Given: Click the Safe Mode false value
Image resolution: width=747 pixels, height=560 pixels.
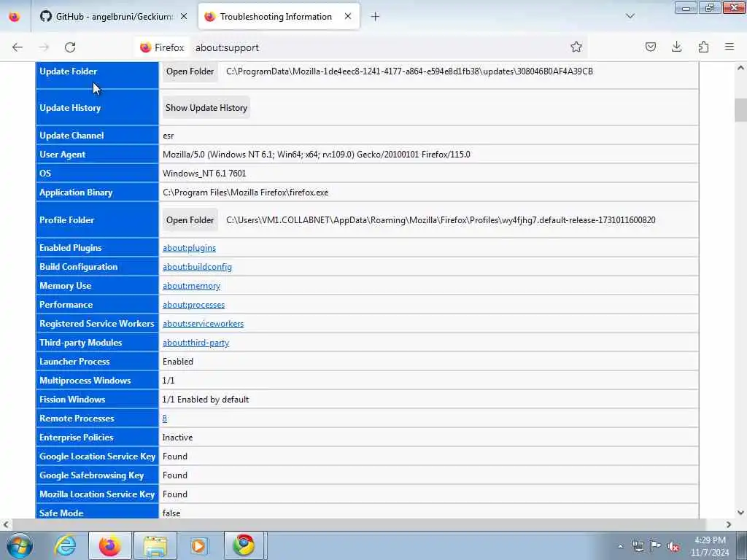Looking at the screenshot, I should pyautogui.click(x=171, y=513).
